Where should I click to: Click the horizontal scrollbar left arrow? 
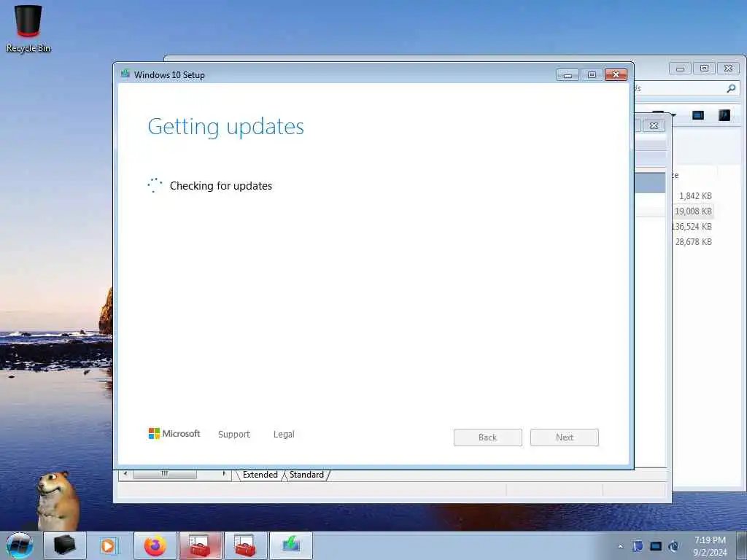(x=125, y=474)
